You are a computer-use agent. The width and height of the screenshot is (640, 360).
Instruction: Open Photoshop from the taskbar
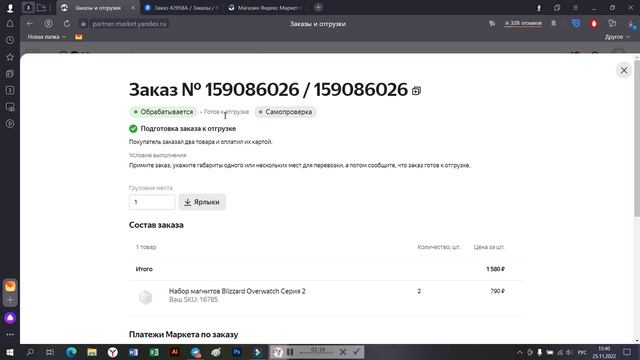point(236,352)
